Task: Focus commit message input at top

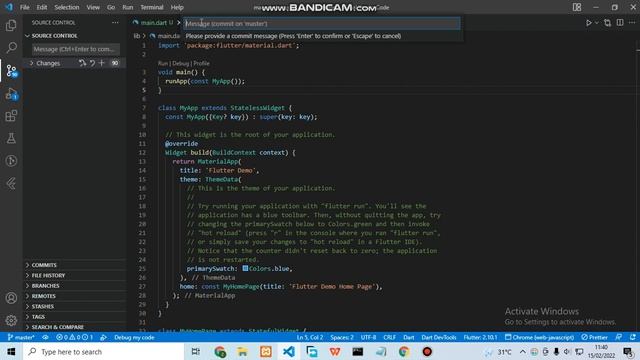Action: 322,24
